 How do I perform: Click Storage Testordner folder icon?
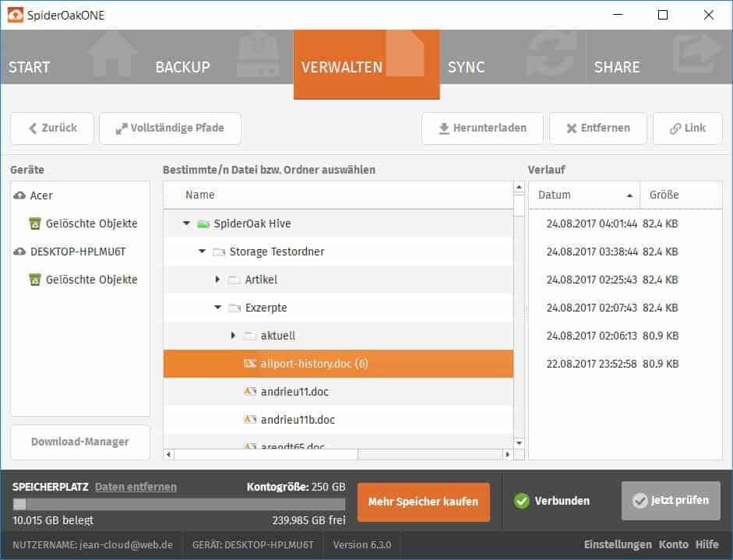[219, 252]
